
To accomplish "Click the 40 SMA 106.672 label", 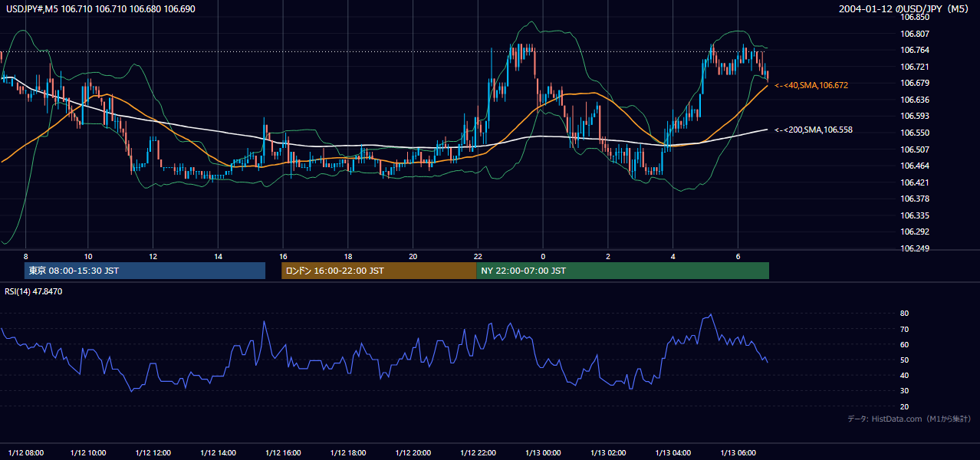I will (x=811, y=85).
